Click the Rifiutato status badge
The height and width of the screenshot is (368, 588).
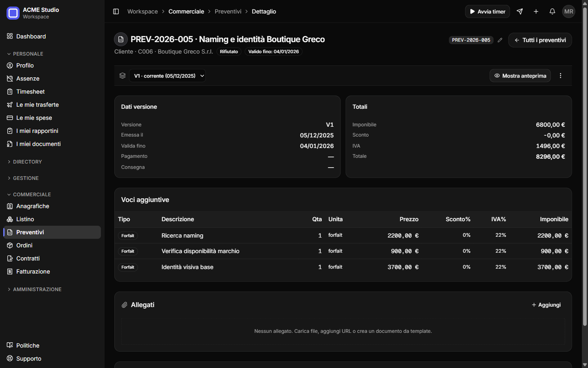click(229, 52)
